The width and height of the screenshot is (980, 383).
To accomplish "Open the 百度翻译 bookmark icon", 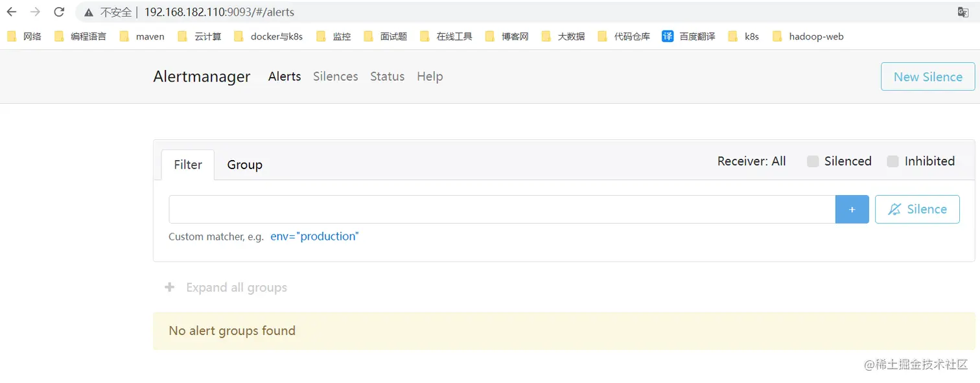I will (668, 36).
